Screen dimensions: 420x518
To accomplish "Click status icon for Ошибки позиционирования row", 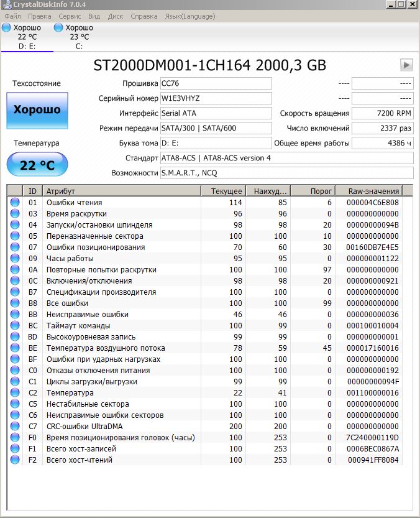I will pos(15,247).
